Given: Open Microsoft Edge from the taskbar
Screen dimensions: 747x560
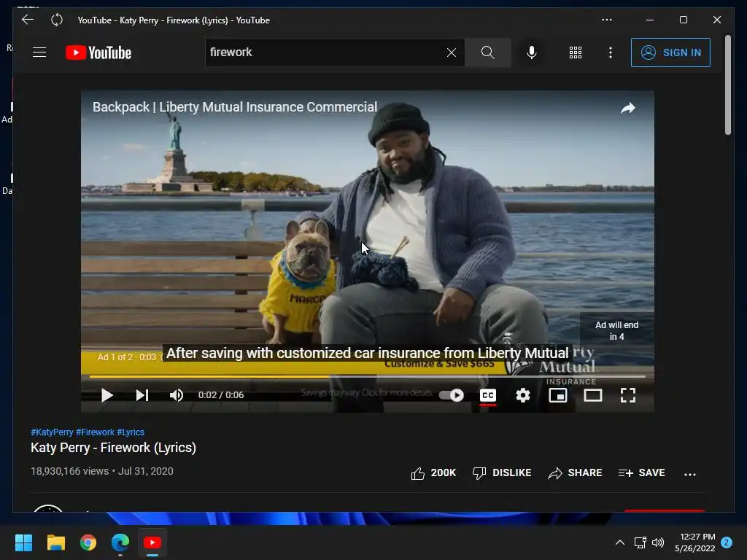Looking at the screenshot, I should coord(120,542).
